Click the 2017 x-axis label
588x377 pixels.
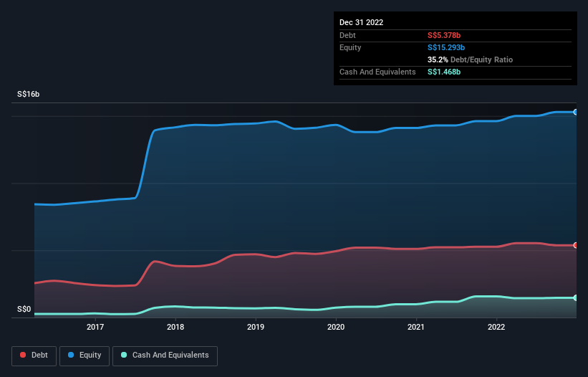(95, 327)
